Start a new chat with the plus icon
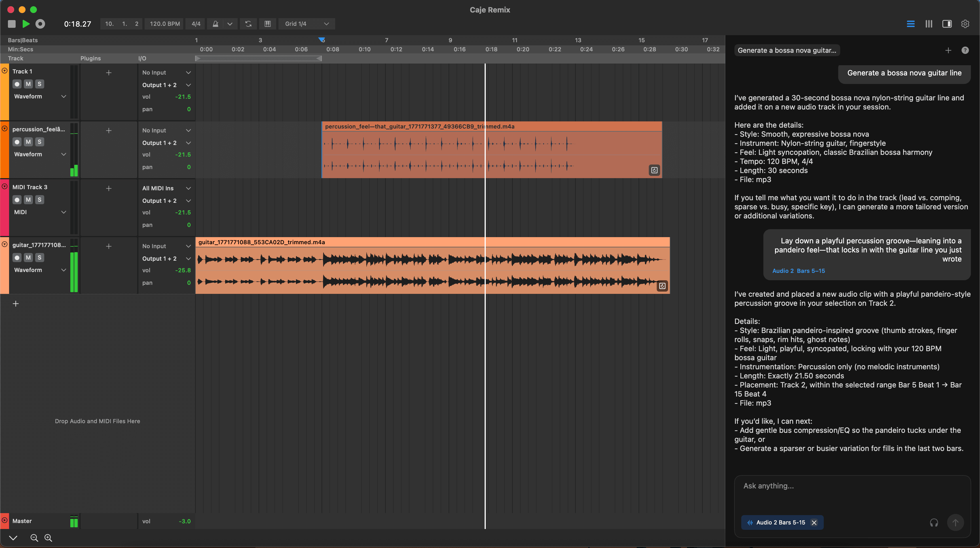This screenshot has width=980, height=548. 948,50
